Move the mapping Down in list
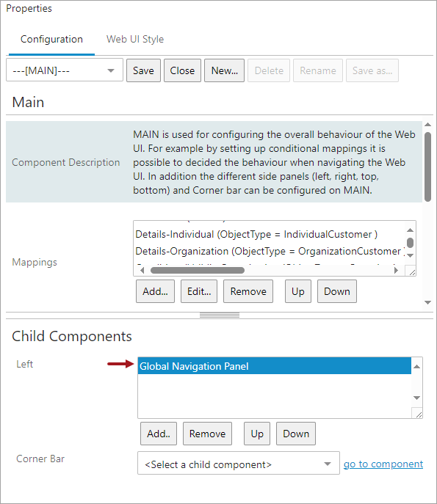The image size is (437, 504). [x=337, y=291]
